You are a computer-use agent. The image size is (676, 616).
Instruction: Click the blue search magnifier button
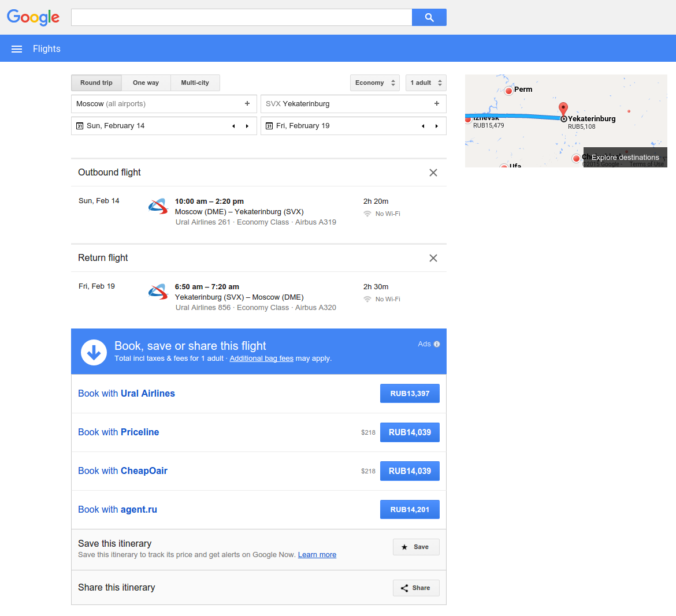429,17
